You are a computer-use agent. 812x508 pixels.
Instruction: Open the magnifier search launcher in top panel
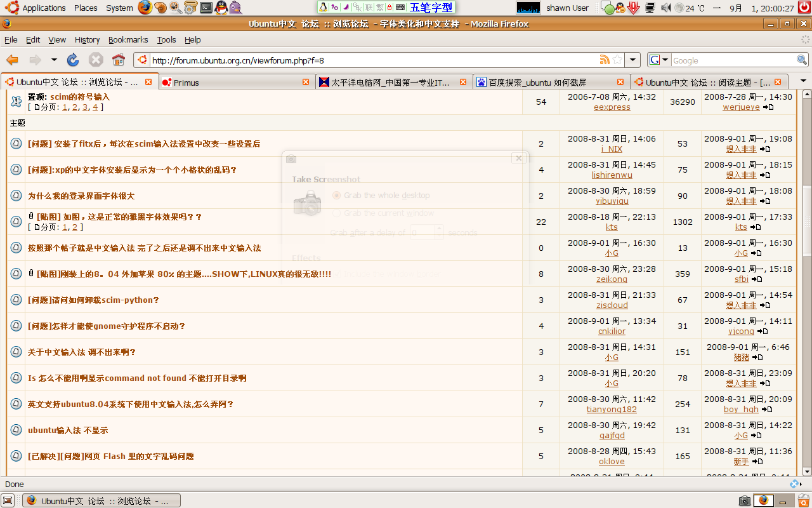[176, 8]
